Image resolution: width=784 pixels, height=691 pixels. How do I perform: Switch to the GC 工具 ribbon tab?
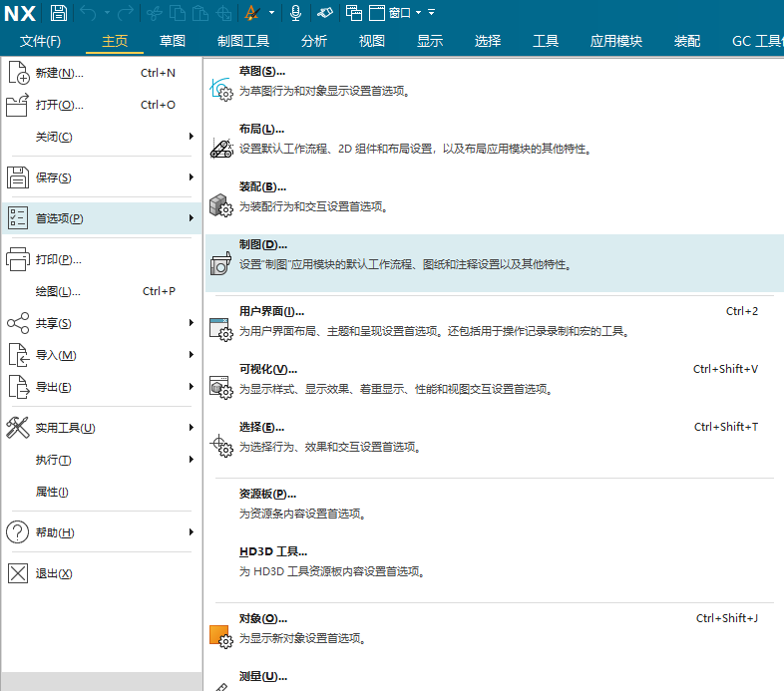point(757,41)
